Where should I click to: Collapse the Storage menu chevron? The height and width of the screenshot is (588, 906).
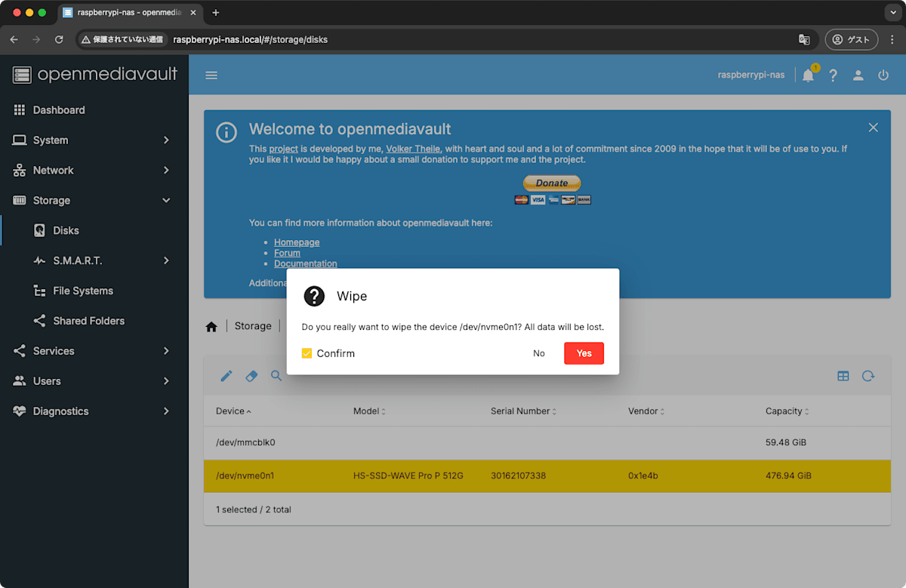tap(166, 201)
